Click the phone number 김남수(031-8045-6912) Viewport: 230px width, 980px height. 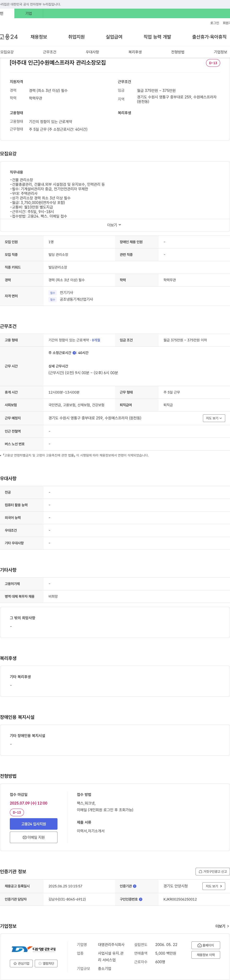coord(67,899)
